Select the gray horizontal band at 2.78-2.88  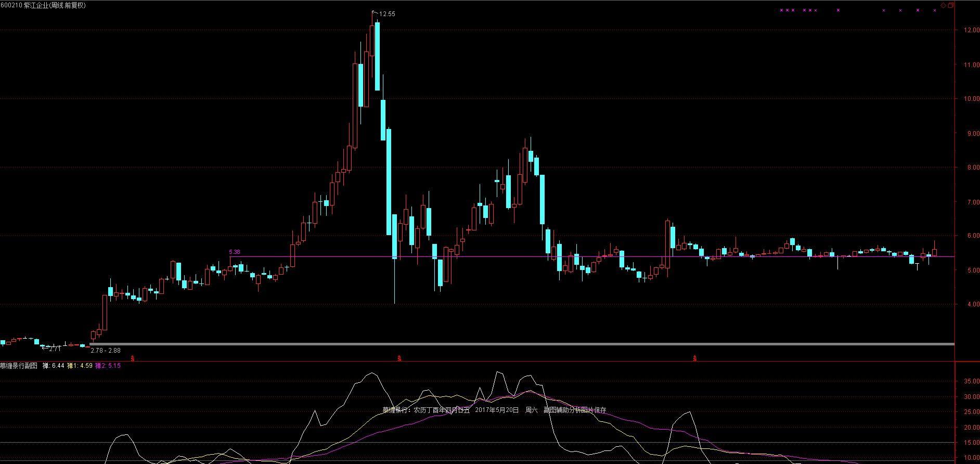(x=522, y=344)
